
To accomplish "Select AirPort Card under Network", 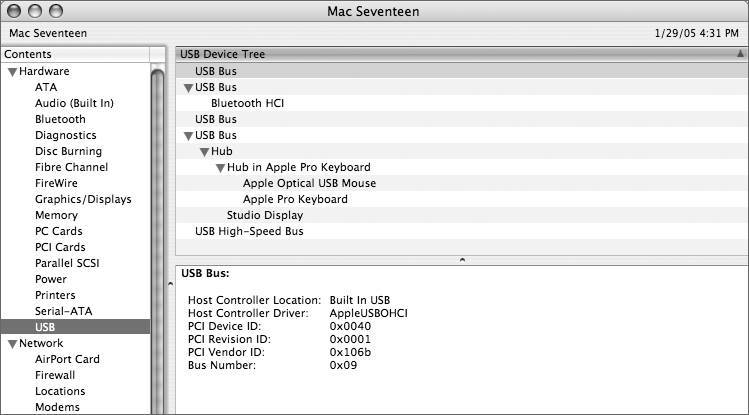I will pyautogui.click(x=67, y=359).
